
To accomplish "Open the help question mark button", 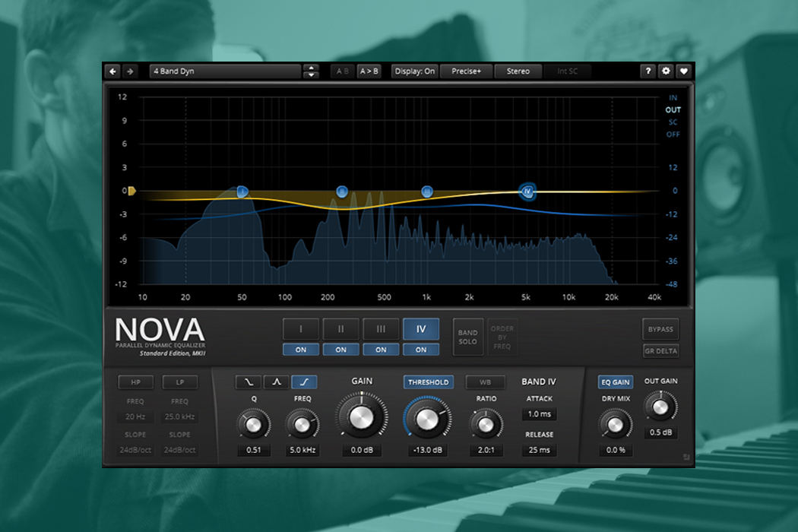I will click(x=648, y=71).
